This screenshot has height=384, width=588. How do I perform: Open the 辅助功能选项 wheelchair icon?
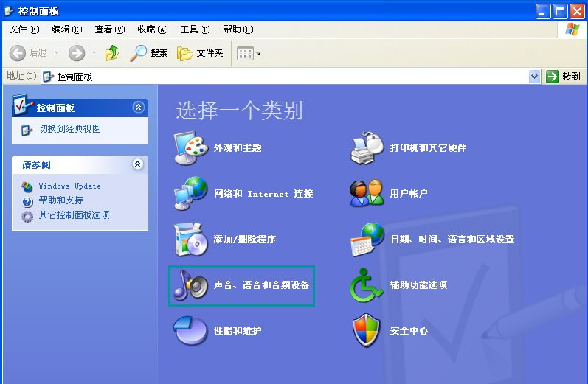pyautogui.click(x=366, y=285)
